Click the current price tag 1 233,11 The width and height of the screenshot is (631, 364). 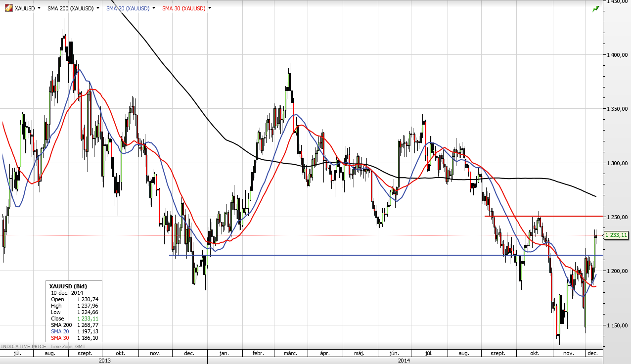pos(616,235)
